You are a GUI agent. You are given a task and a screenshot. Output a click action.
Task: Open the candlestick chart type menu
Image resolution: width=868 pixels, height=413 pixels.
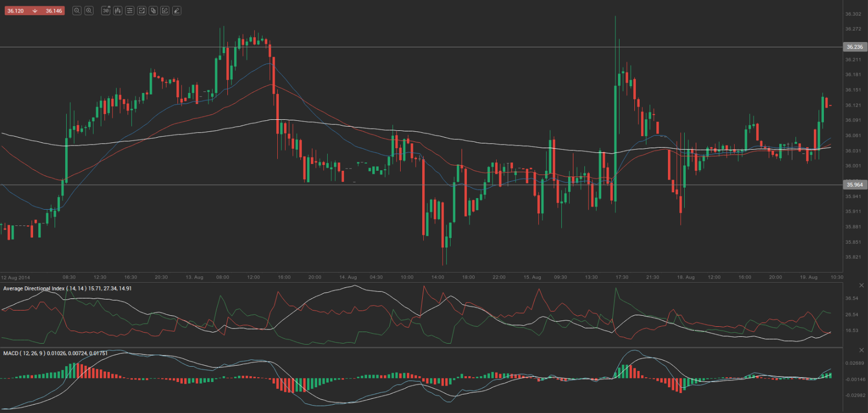118,11
